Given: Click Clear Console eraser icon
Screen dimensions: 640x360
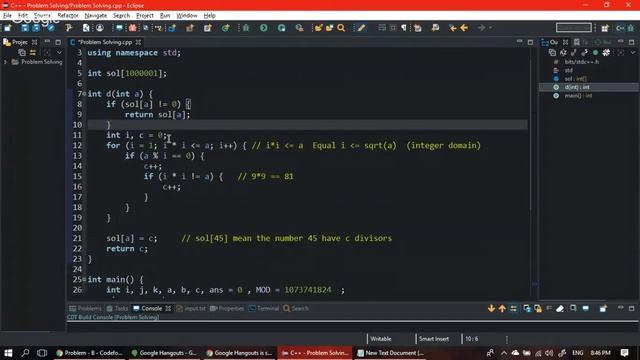Looking at the screenshot, I should point(560,309).
